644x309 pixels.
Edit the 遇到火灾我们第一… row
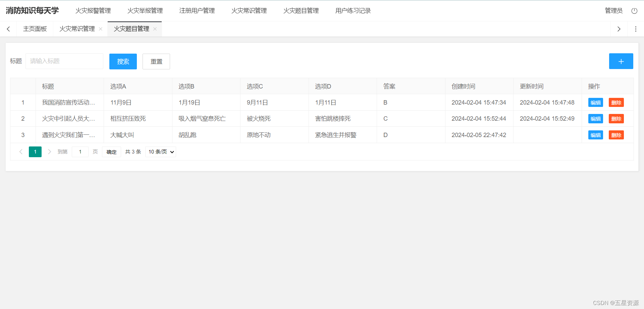coord(596,135)
